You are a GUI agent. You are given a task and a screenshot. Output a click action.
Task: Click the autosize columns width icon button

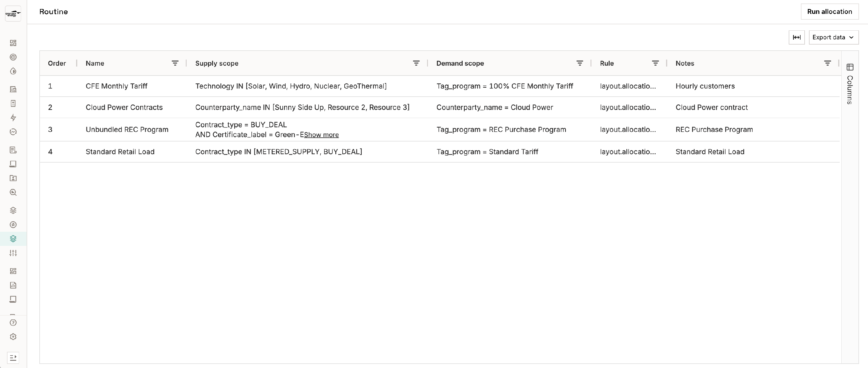797,37
